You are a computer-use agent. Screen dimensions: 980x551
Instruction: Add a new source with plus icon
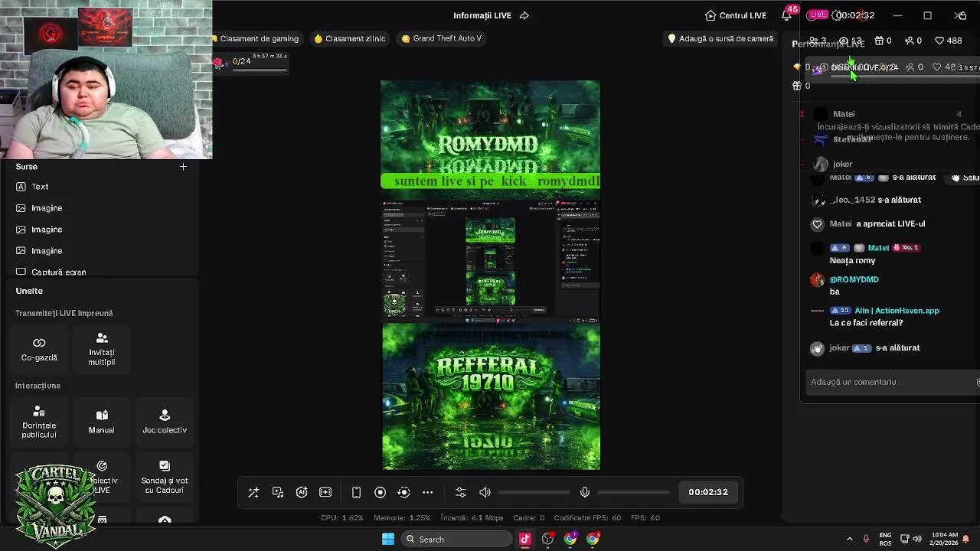(x=183, y=166)
